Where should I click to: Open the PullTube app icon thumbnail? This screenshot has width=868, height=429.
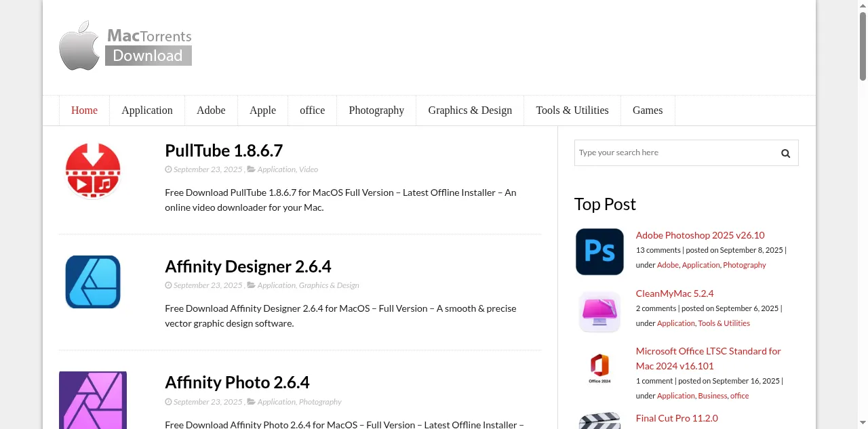[93, 170]
